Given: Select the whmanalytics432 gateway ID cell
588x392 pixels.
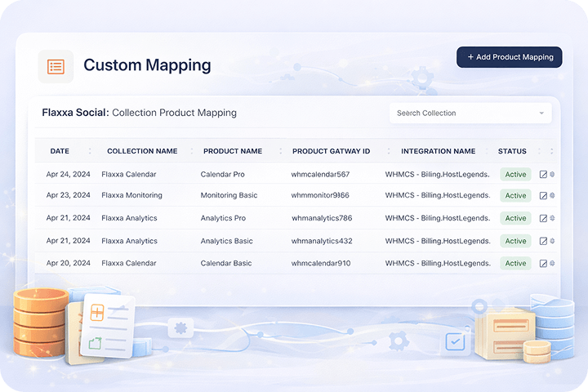Looking at the screenshot, I should coord(322,241).
